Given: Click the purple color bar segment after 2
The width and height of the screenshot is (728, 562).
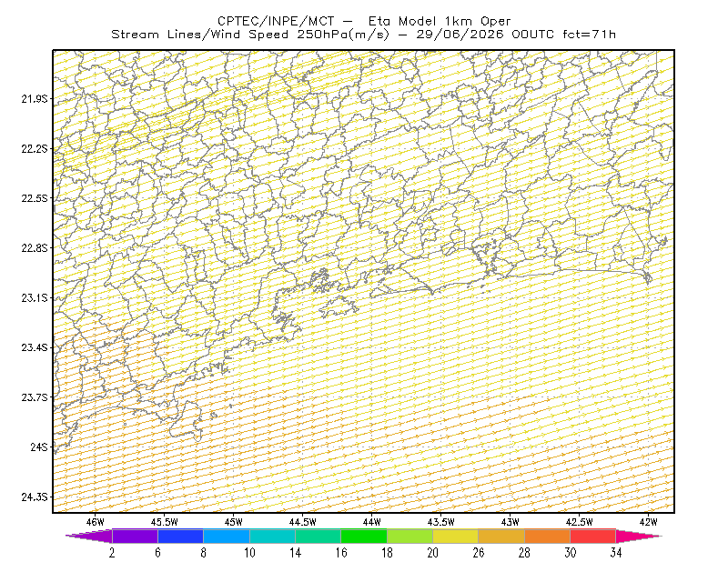Looking at the screenshot, I should [135, 536].
